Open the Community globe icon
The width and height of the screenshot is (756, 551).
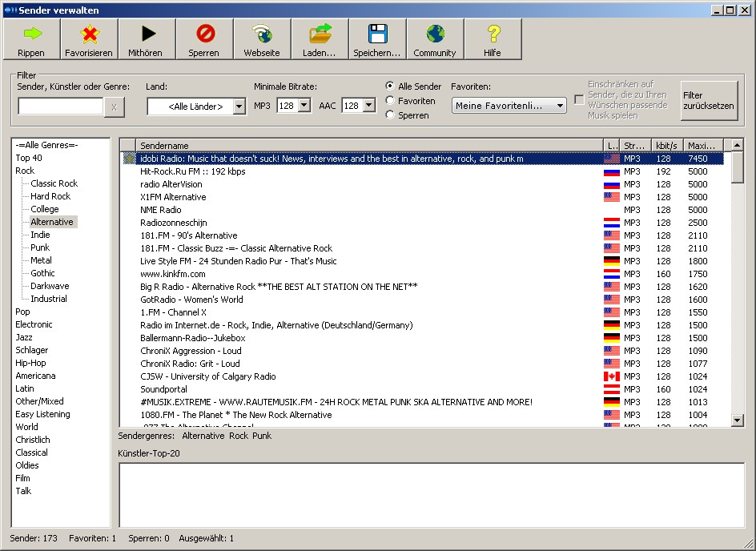[x=436, y=34]
